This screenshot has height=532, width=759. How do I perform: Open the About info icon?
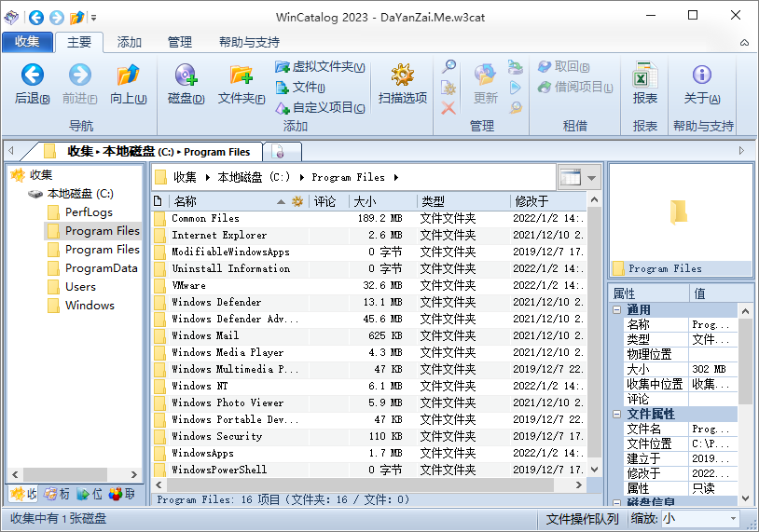702,84
